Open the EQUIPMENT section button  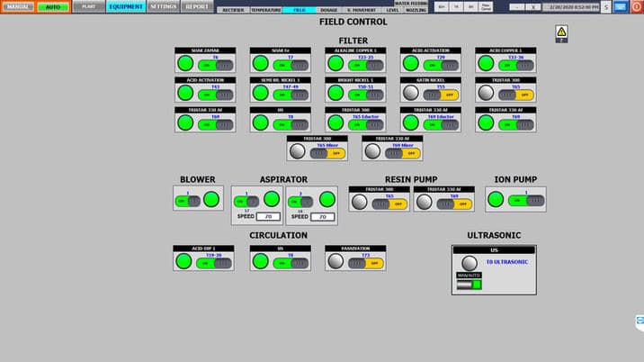pyautogui.click(x=126, y=6)
